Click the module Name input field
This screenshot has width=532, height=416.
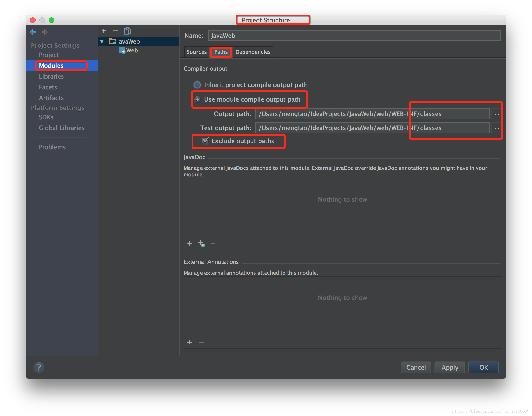point(354,36)
